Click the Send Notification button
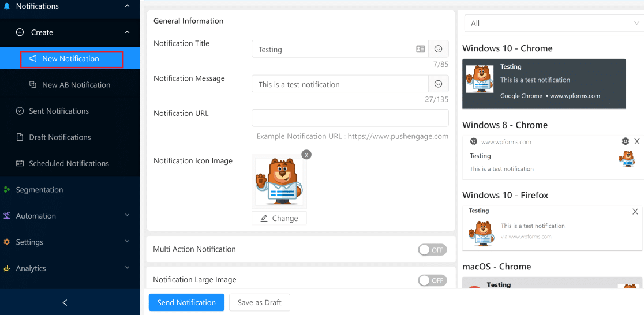 coord(186,302)
